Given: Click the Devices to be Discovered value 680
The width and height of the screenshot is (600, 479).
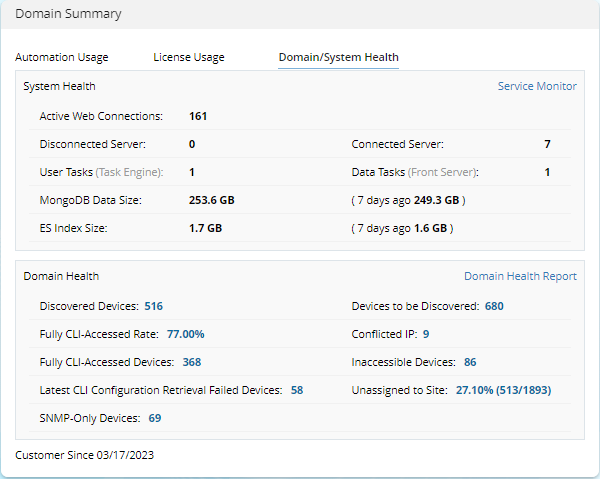Looking at the screenshot, I should tap(494, 306).
